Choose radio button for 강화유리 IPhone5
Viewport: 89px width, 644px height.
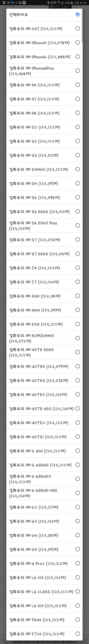tap(78, 42)
